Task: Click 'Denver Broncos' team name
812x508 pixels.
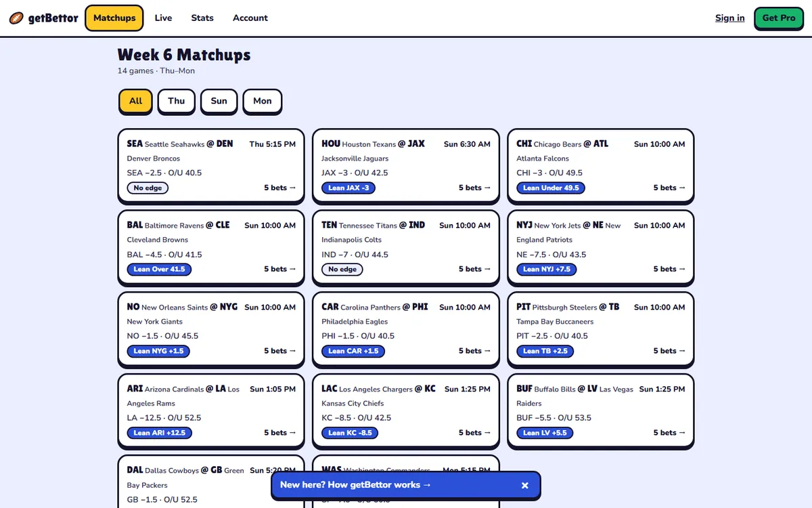Action: click(154, 158)
